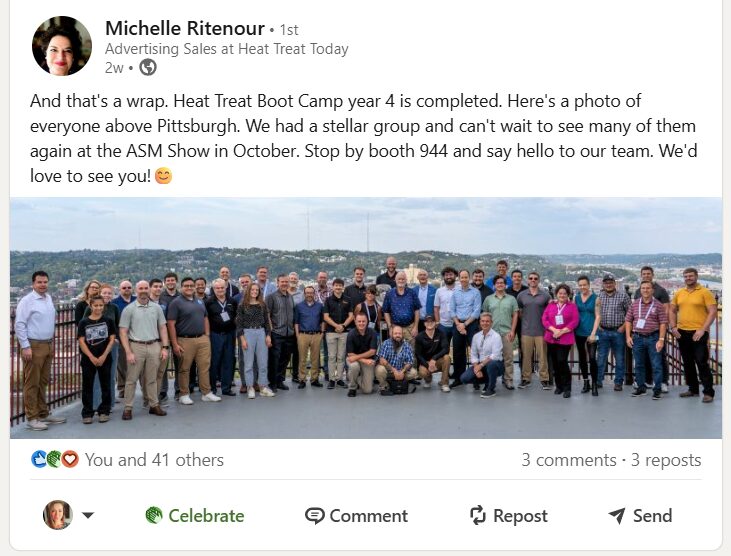
Task: Open the Pittsburgh group photo
Action: pyautogui.click(x=366, y=317)
